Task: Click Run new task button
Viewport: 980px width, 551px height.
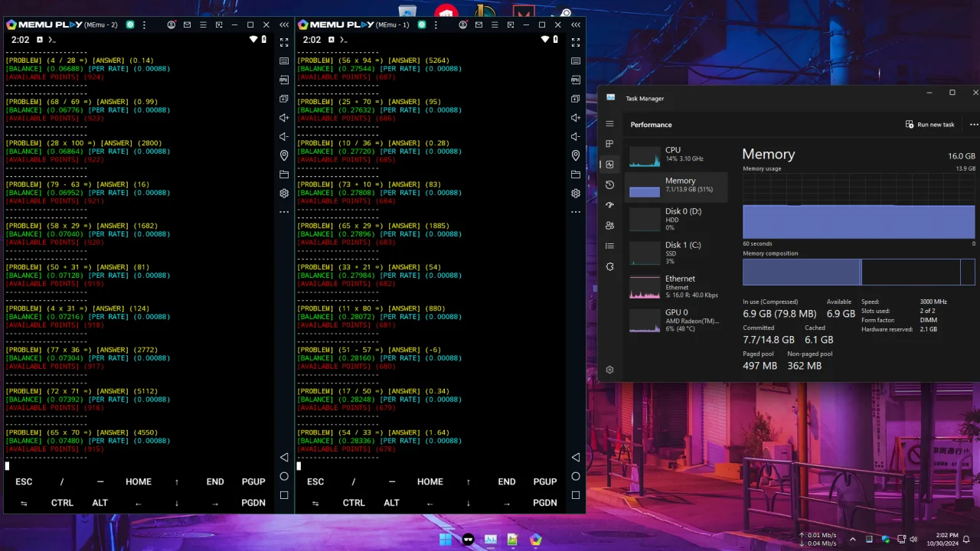Action: tap(929, 124)
